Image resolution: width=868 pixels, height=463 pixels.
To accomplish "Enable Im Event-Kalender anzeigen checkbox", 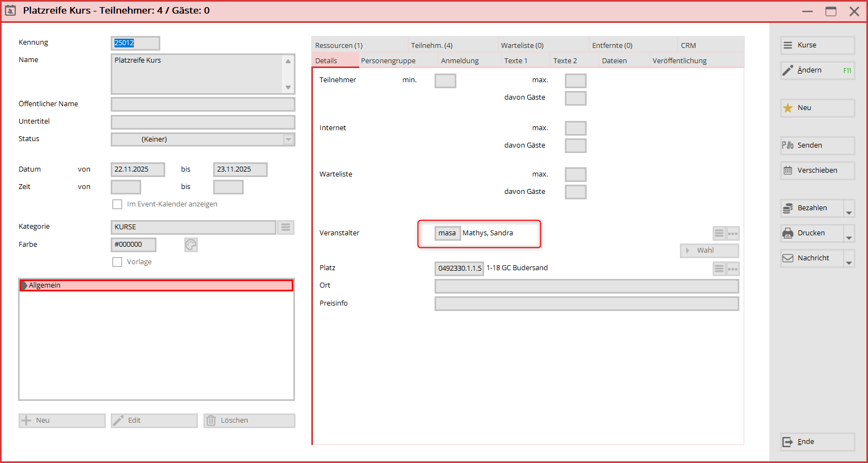I will click(117, 204).
